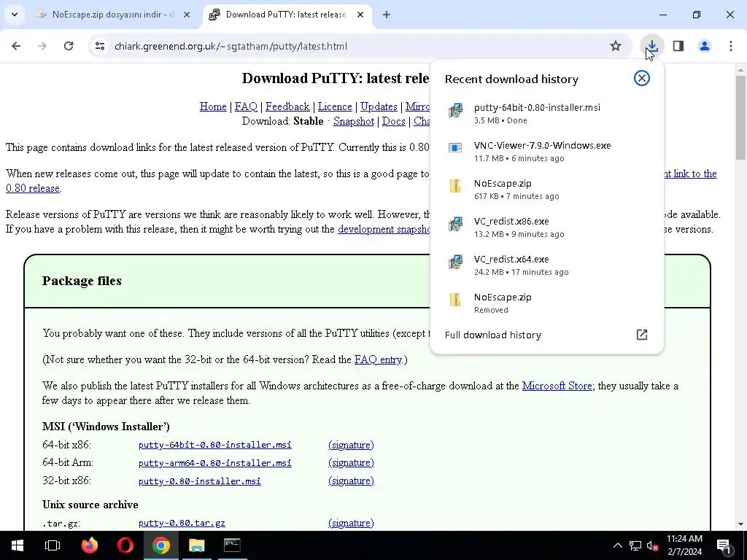
Task: Click the browser forward arrow
Action: click(42, 46)
